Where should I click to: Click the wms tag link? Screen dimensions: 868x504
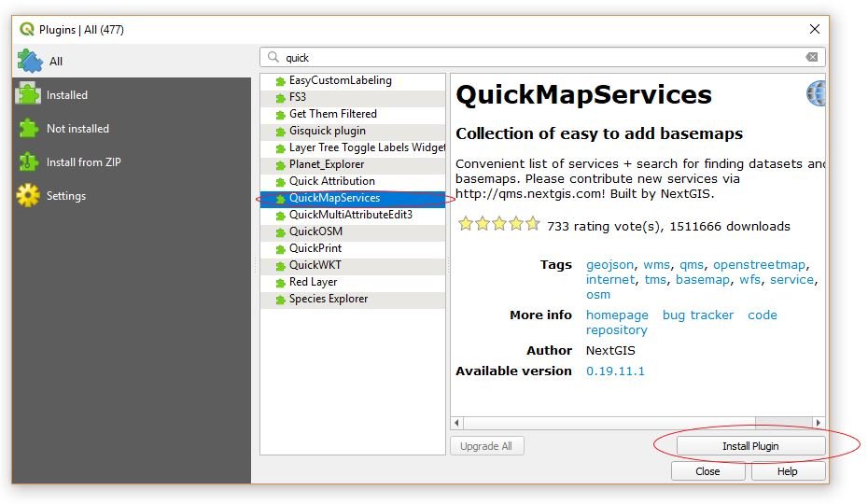tap(656, 265)
